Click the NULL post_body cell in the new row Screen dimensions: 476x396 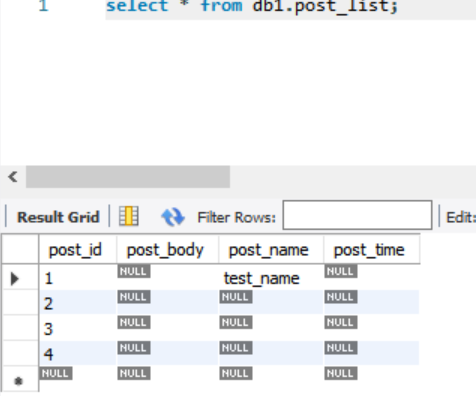pyautogui.click(x=168, y=379)
